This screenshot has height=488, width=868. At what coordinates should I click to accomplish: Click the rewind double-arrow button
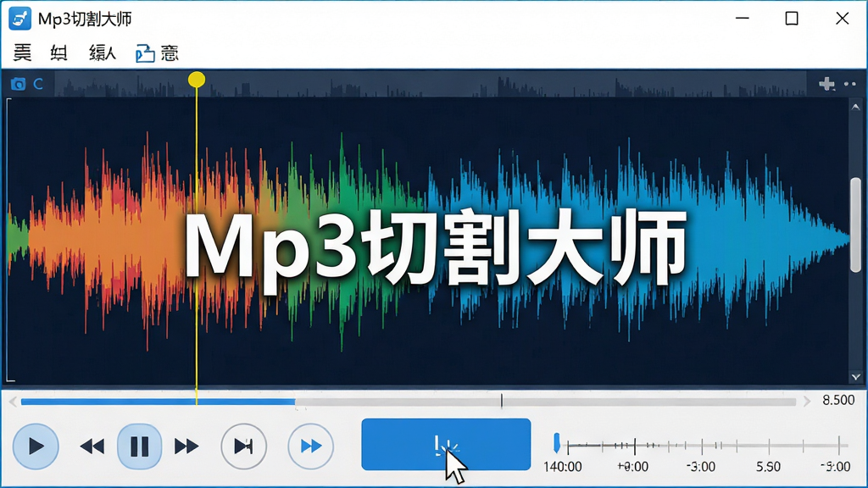pyautogui.click(x=92, y=446)
